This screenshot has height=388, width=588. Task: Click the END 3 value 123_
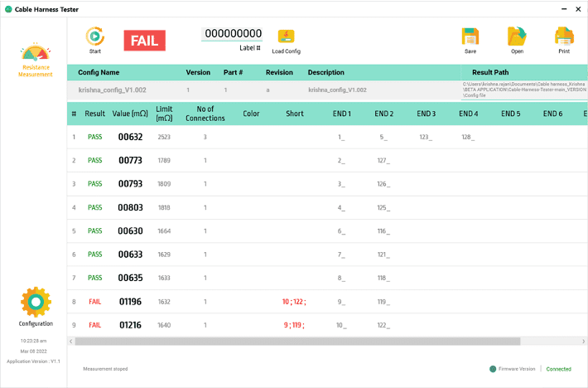click(426, 137)
